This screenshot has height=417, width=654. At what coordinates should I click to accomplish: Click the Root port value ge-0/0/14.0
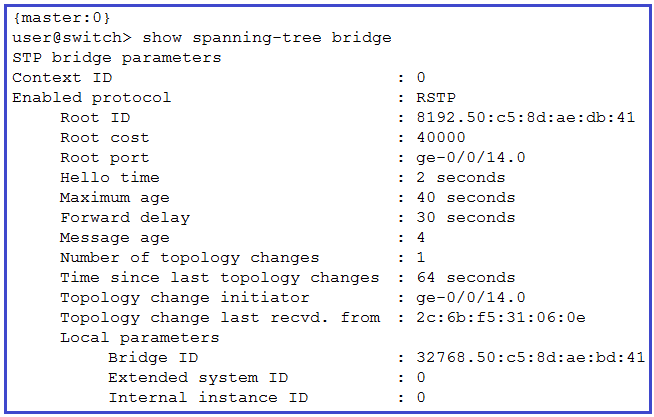(471, 157)
